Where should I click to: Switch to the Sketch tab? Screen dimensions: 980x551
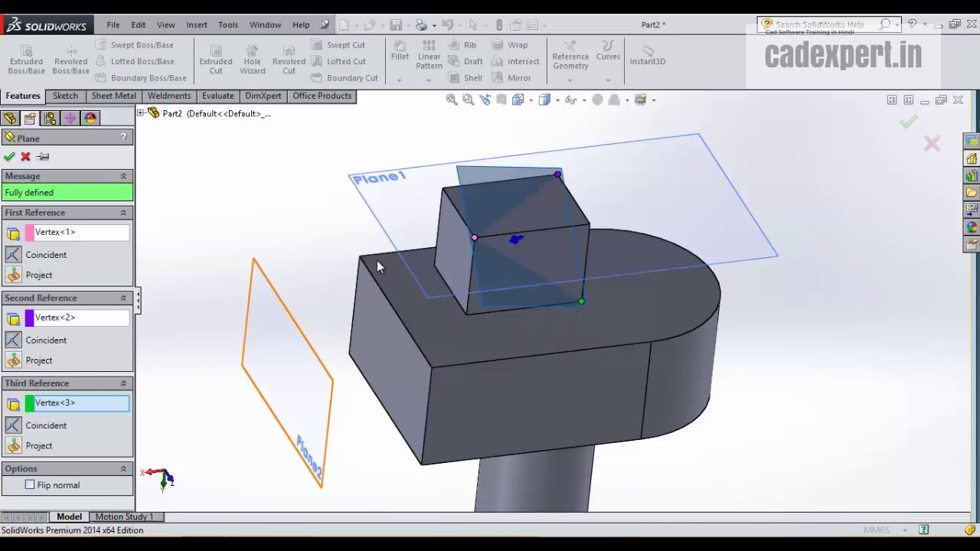tap(65, 96)
